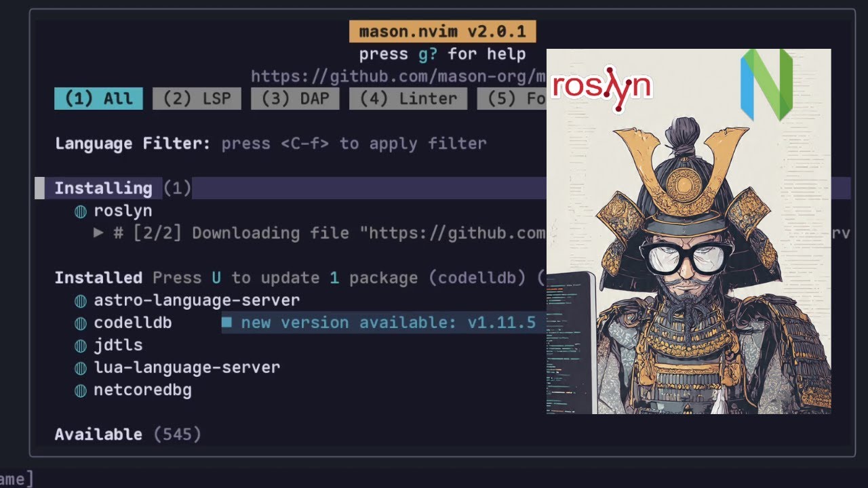Image resolution: width=868 pixels, height=488 pixels.
Task: Click the samurai illustration thumbnail
Action: (x=689, y=231)
